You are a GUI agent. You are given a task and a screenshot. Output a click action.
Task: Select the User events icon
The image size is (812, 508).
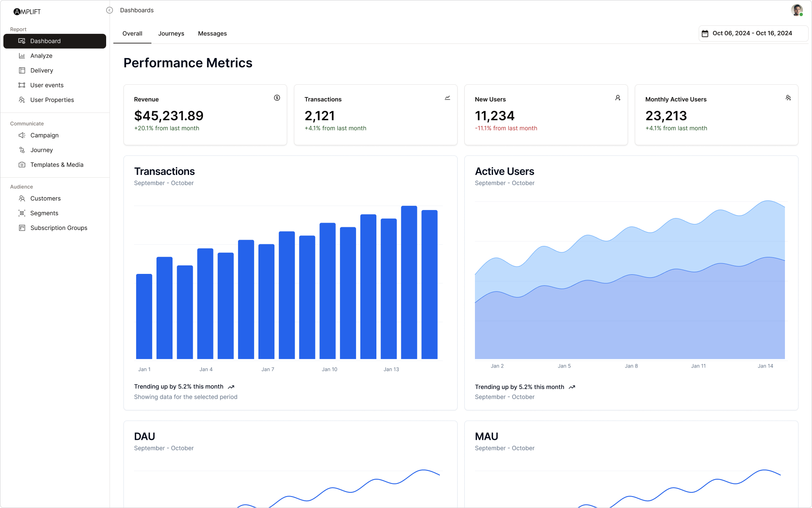pos(22,85)
